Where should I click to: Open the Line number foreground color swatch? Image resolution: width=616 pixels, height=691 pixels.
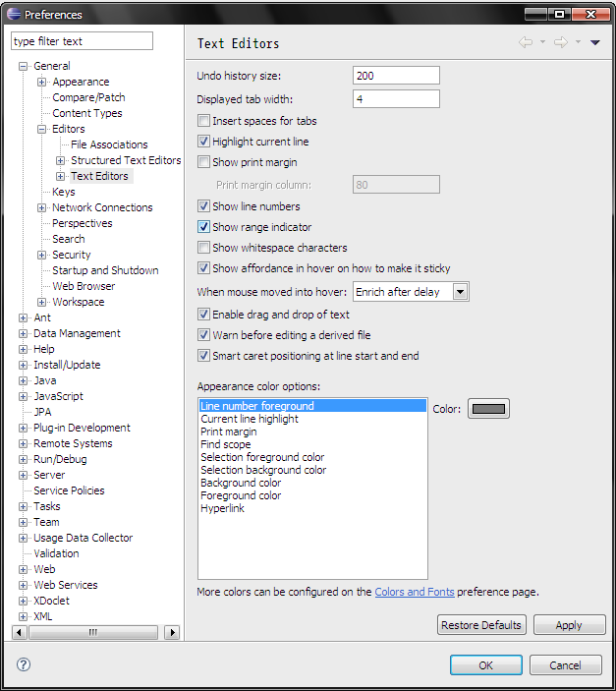click(488, 409)
